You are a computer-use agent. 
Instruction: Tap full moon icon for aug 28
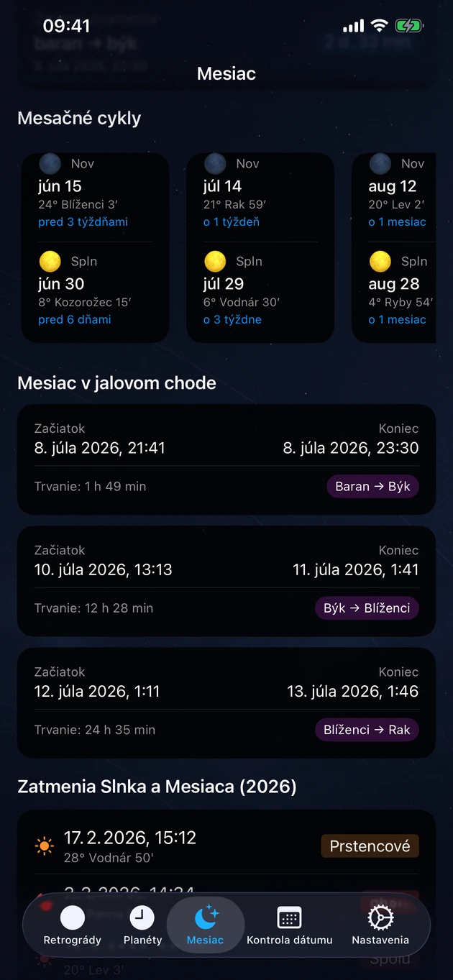click(380, 261)
